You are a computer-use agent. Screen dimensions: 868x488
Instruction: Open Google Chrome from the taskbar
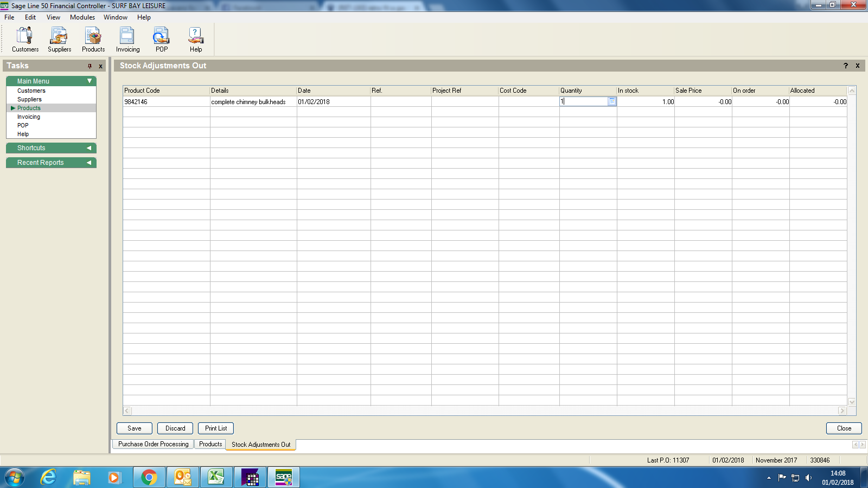coord(149,477)
